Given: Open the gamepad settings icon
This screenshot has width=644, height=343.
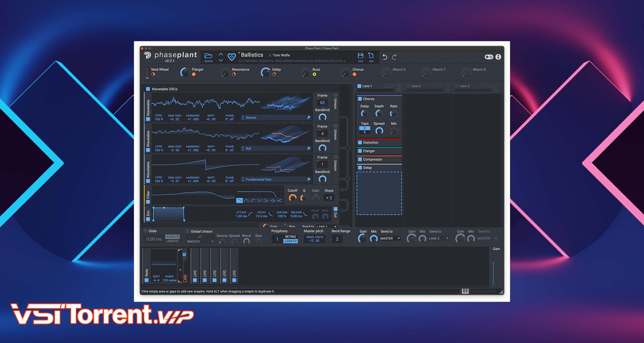Looking at the screenshot, I should (x=489, y=57).
